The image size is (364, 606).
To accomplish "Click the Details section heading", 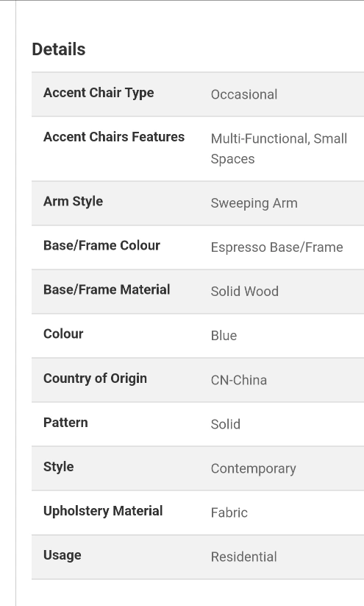I will point(59,49).
